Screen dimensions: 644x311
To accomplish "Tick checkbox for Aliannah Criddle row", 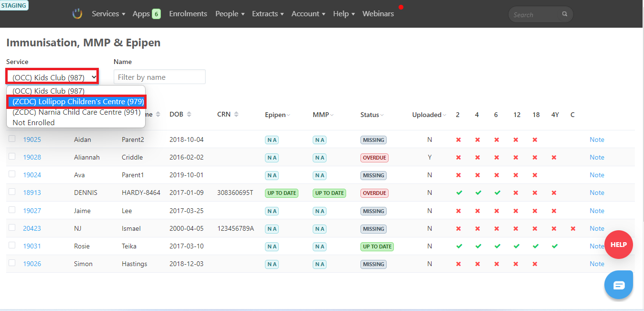I will coord(12,156).
